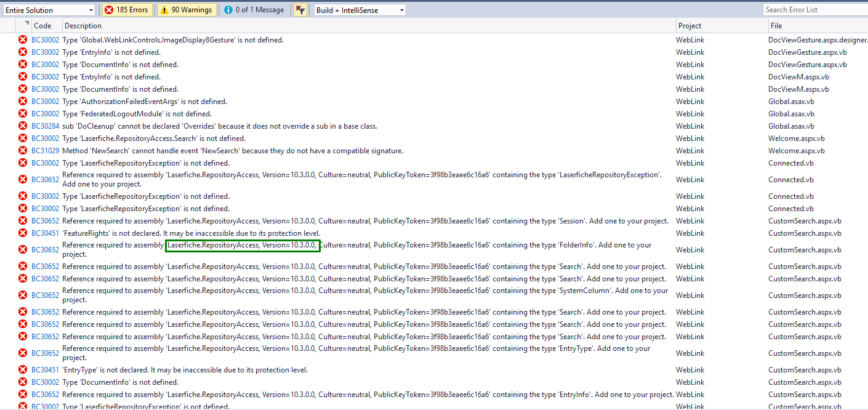The height and width of the screenshot is (410, 868).
Task: Sort by the Code column header
Action: (x=42, y=26)
